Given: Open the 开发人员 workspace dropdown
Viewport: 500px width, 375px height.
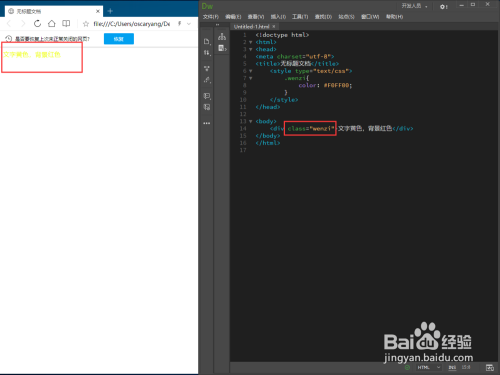Looking at the screenshot, I should pos(414,6).
